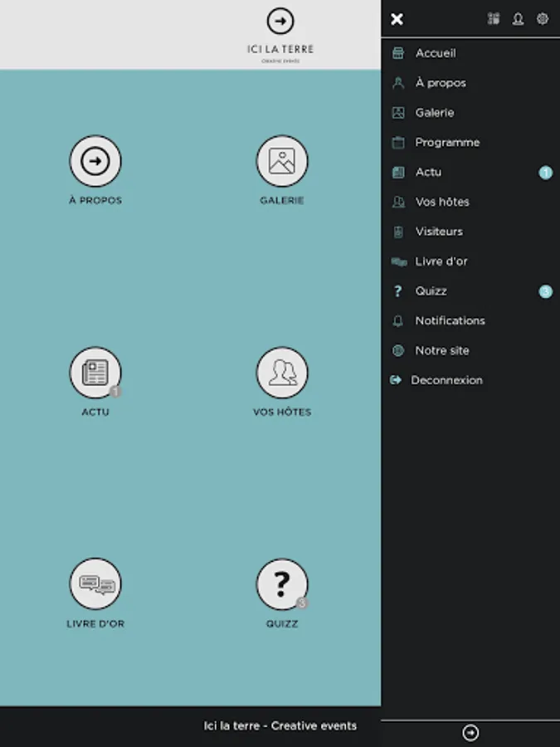Click the Programme calendar icon
560x747 pixels.
click(398, 143)
